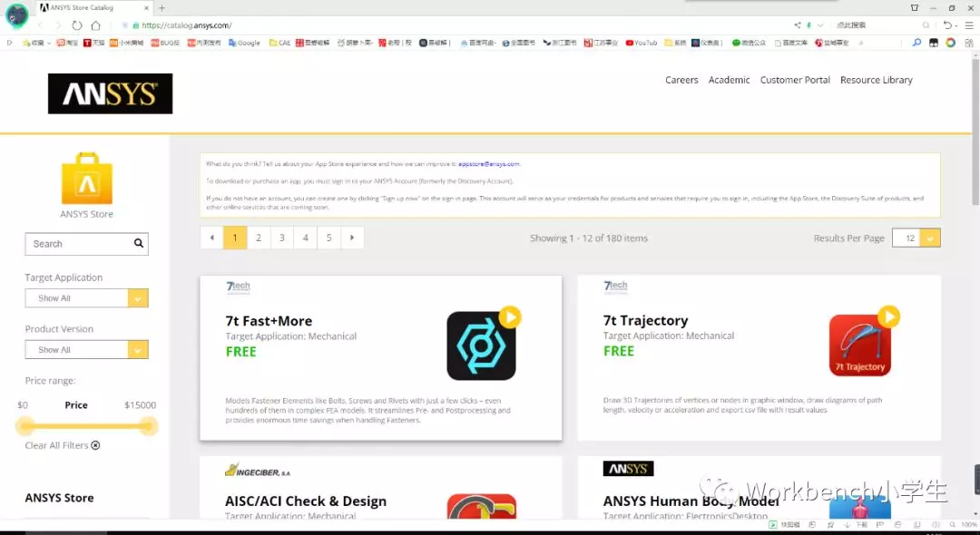Click the Clear All Filters link

point(56,445)
